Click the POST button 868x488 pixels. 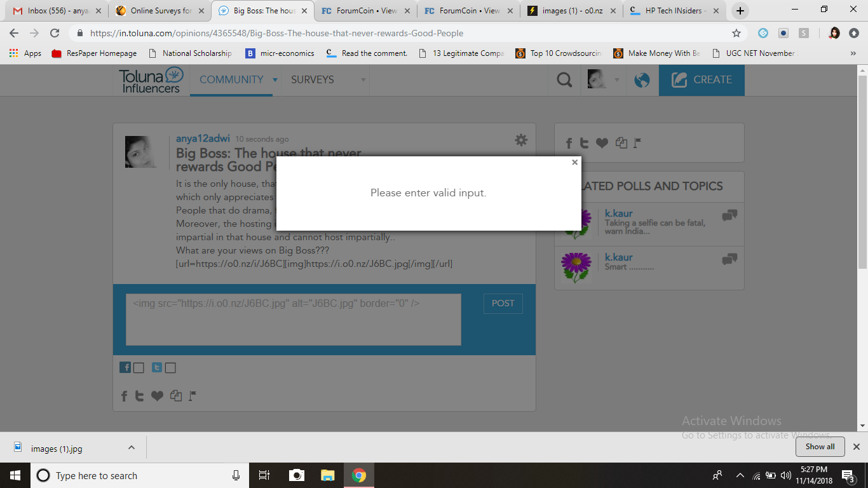pyautogui.click(x=503, y=303)
